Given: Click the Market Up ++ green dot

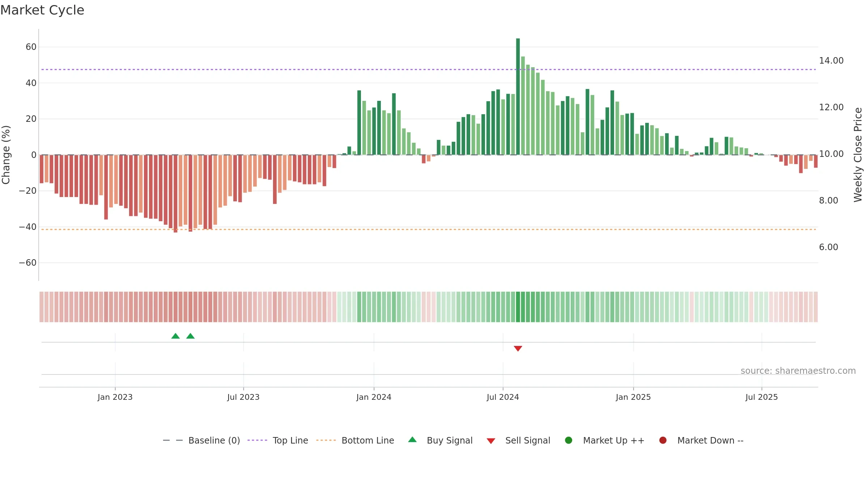Looking at the screenshot, I should click(569, 440).
